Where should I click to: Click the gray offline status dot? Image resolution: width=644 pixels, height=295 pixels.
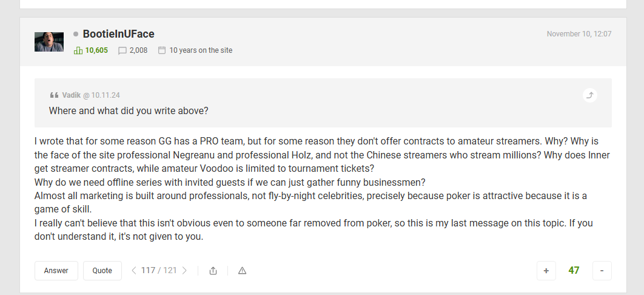coord(76,34)
